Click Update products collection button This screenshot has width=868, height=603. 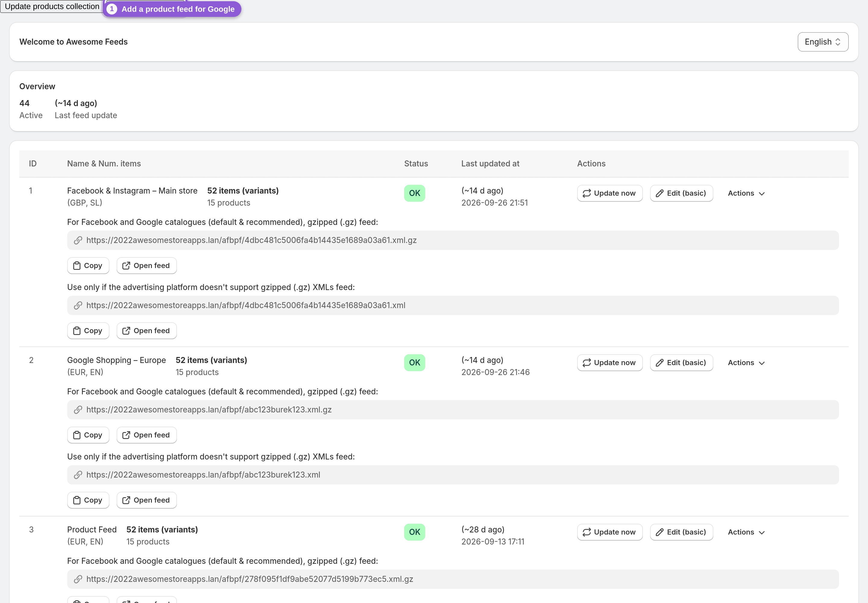(x=51, y=6)
